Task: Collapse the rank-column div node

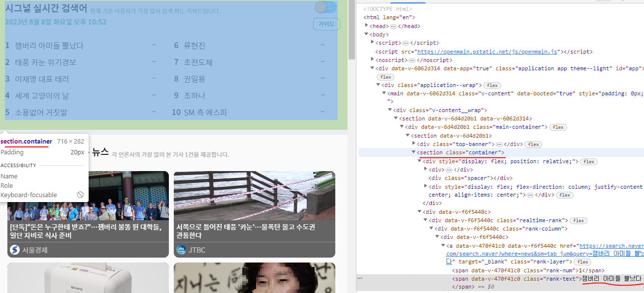Action: click(x=431, y=229)
